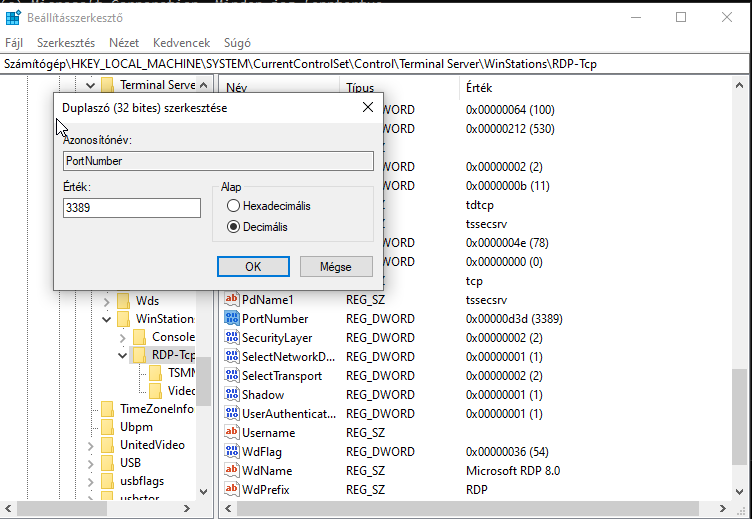Expand the UnitedVideo tree node
Screen dimensions: 752x519
tap(91, 445)
